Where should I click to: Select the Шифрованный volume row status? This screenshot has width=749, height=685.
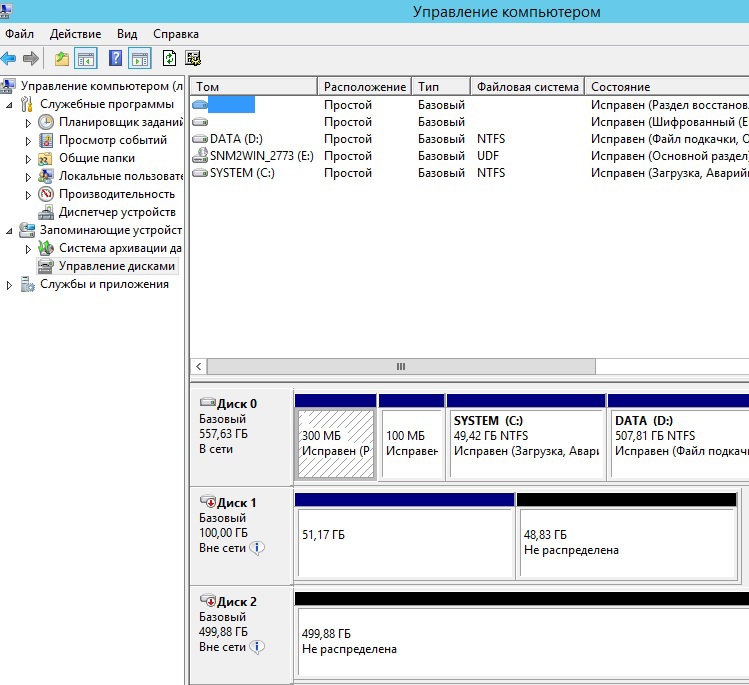point(669,122)
